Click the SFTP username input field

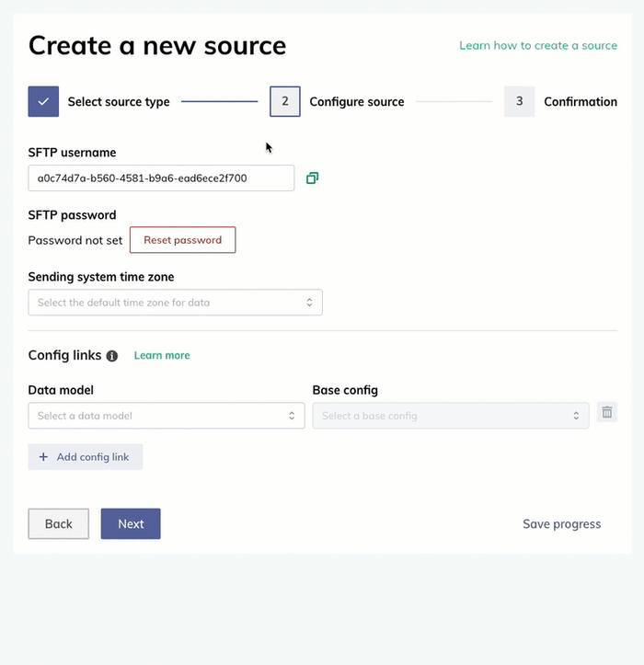pos(161,178)
